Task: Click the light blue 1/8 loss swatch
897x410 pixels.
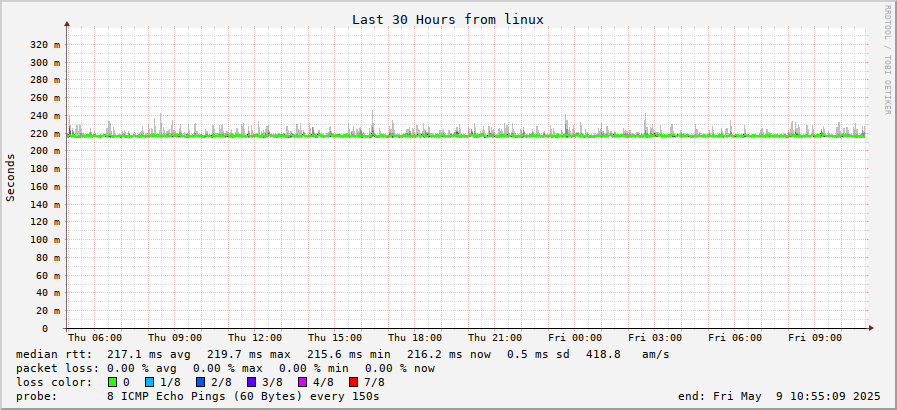Action: coord(150,382)
